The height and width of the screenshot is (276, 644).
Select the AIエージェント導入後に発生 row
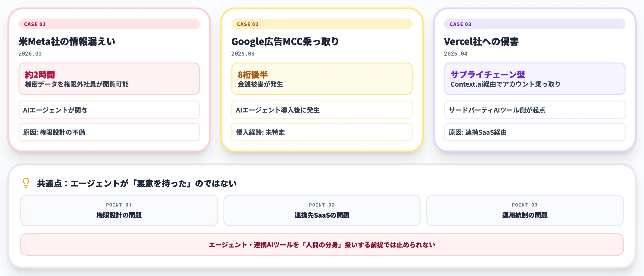[322, 110]
